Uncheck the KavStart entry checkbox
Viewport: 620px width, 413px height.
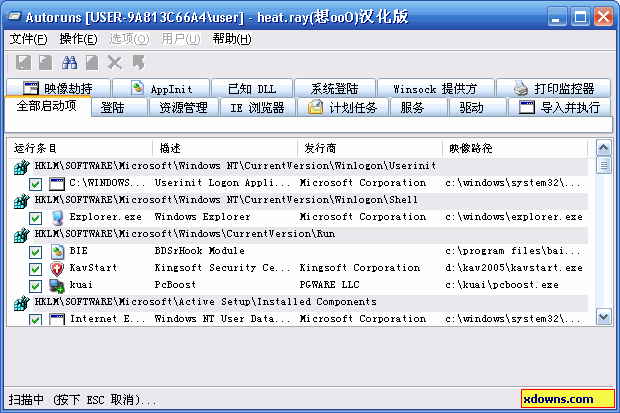click(35, 269)
